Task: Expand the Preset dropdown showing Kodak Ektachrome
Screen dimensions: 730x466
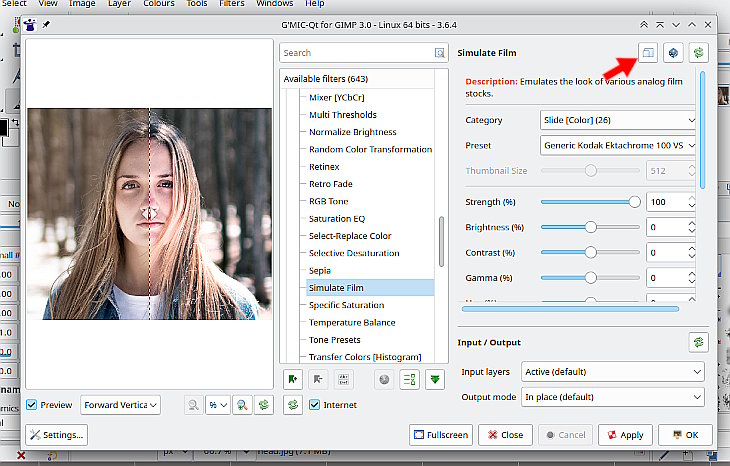Action: 617,145
